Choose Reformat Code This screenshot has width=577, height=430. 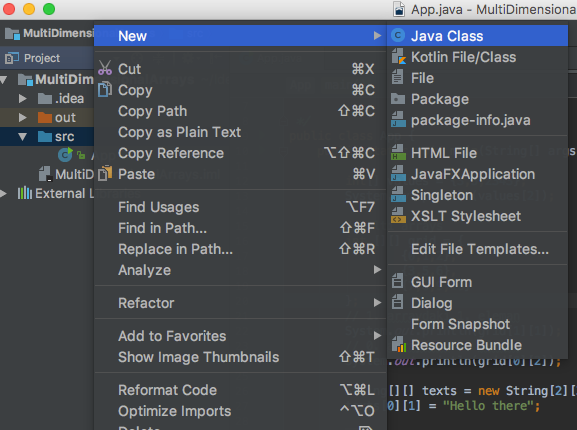click(240, 390)
